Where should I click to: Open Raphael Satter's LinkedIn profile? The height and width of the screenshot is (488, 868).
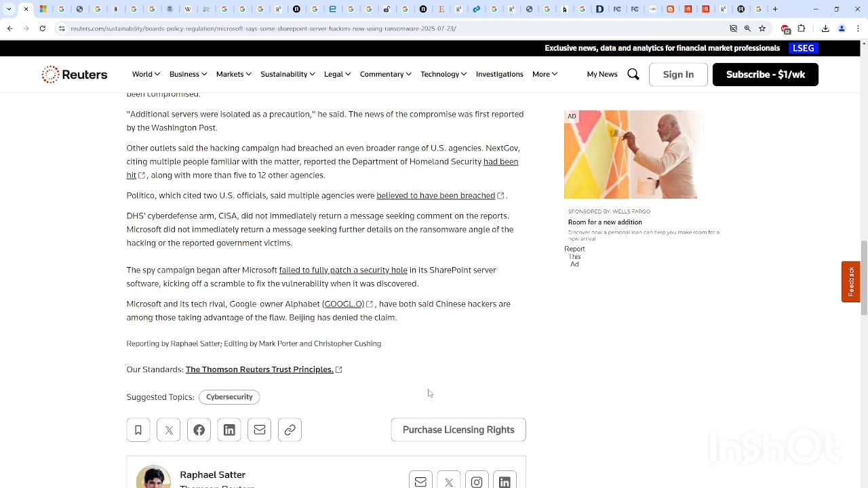point(505,481)
